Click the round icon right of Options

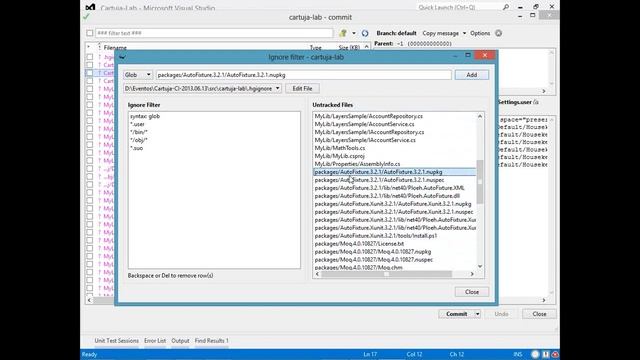point(498,33)
